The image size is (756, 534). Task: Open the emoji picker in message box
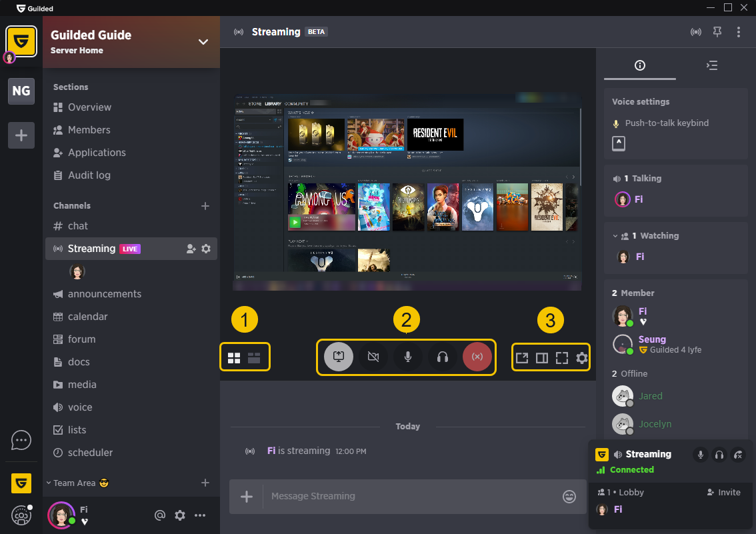tap(569, 497)
